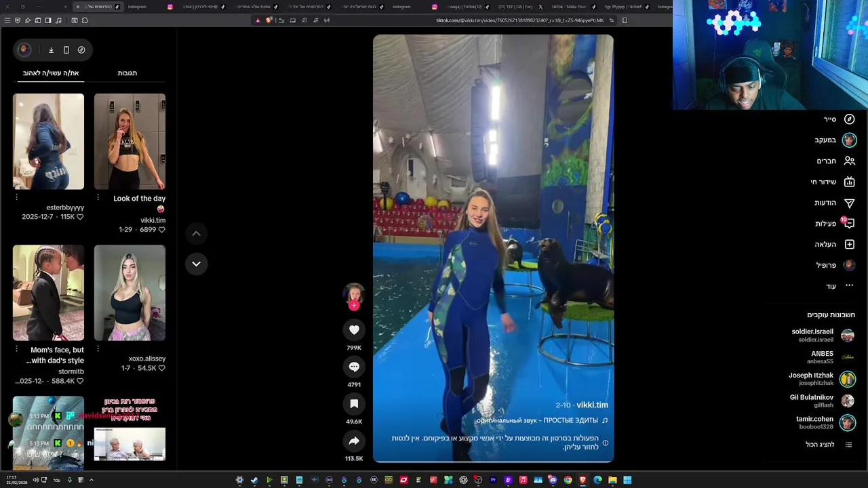Open the Windows Start button
Image resolution: width=868 pixels, height=488 pixels.
pyautogui.click(x=627, y=480)
